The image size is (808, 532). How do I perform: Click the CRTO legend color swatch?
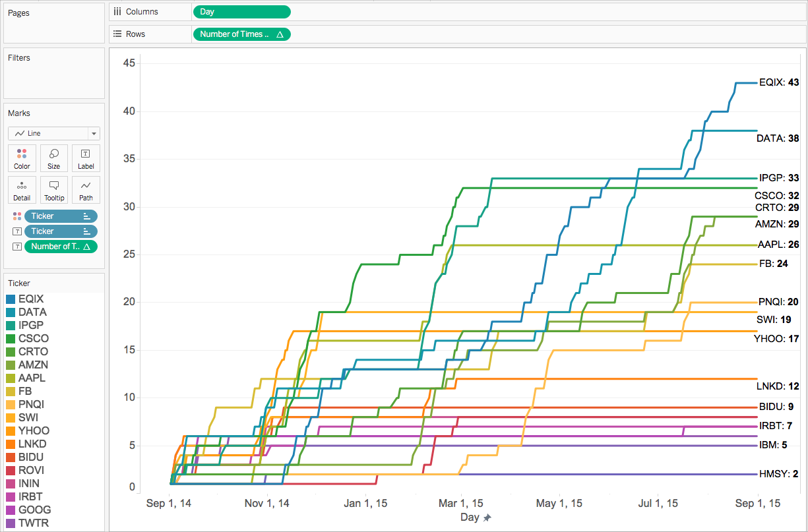[x=10, y=352]
